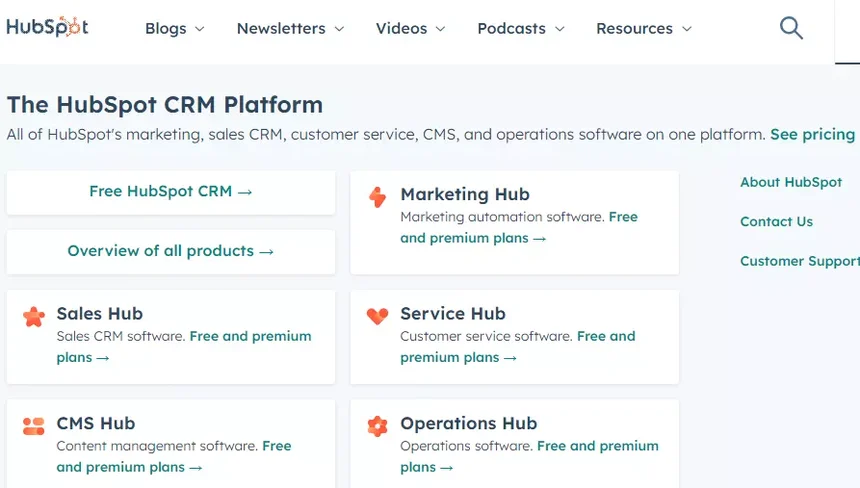Viewport: 860px width, 488px height.
Task: Open the Resources menu
Action: click(x=635, y=29)
